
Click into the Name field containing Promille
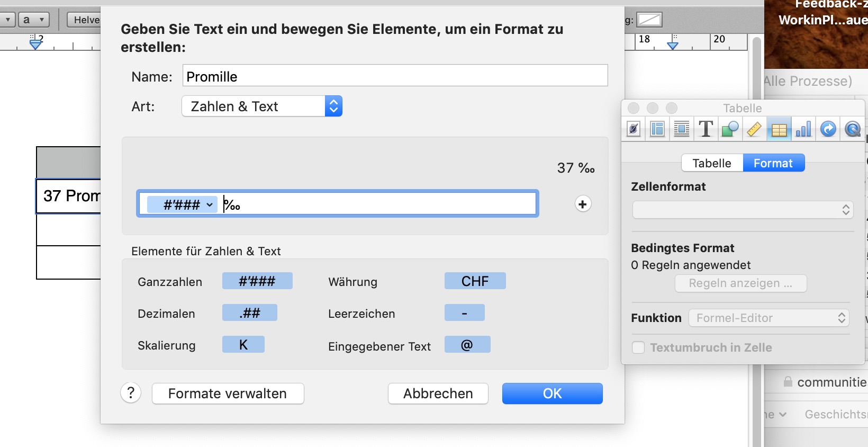point(395,76)
